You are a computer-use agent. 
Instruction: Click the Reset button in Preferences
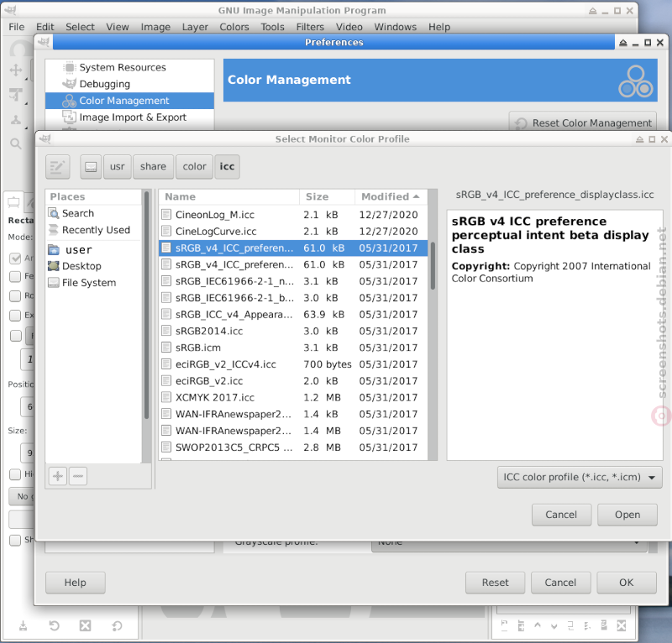pos(495,583)
